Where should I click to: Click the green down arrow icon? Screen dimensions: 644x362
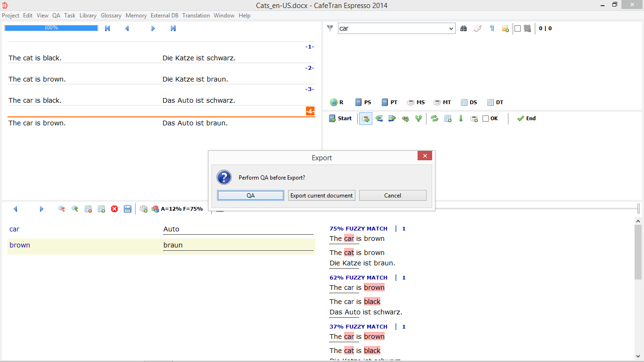click(461, 119)
